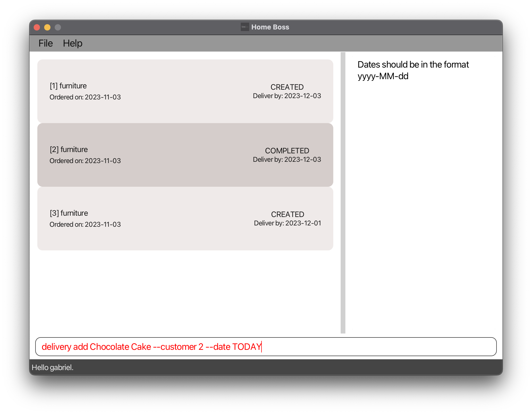This screenshot has height=414, width=532.
Task: Minimize the Home Boss window
Action: tap(47, 27)
